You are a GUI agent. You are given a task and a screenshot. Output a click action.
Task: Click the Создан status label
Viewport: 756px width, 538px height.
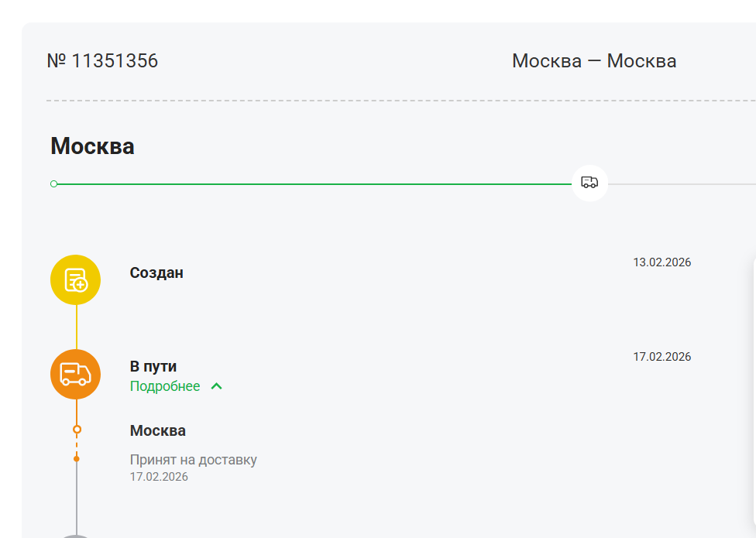point(156,272)
